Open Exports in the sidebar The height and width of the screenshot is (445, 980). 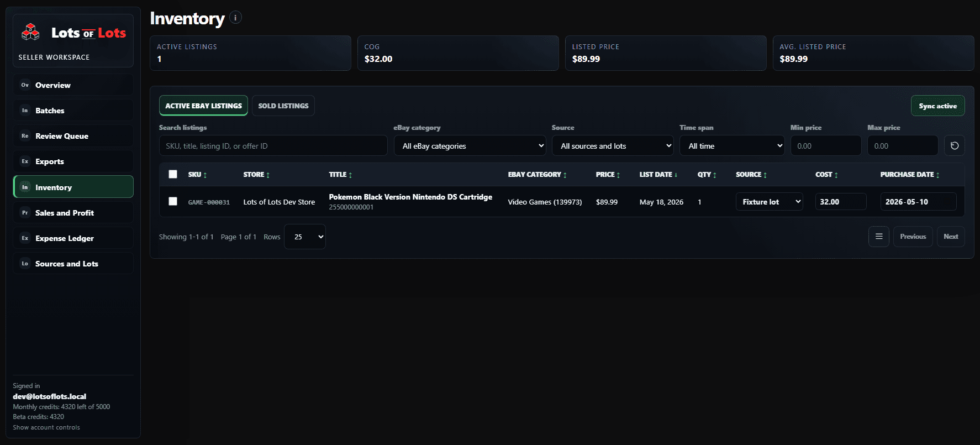pyautogui.click(x=73, y=161)
